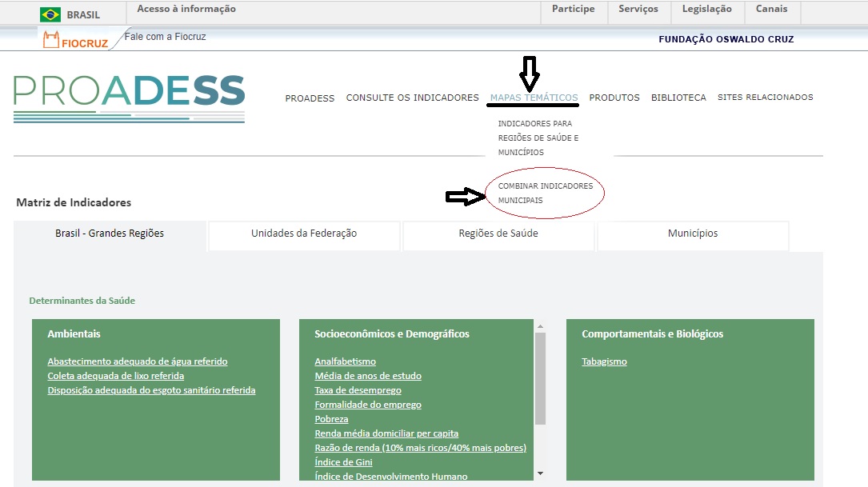Click Socioeconômicos e Demográficos panel heading
868x487 pixels.
tap(392, 333)
